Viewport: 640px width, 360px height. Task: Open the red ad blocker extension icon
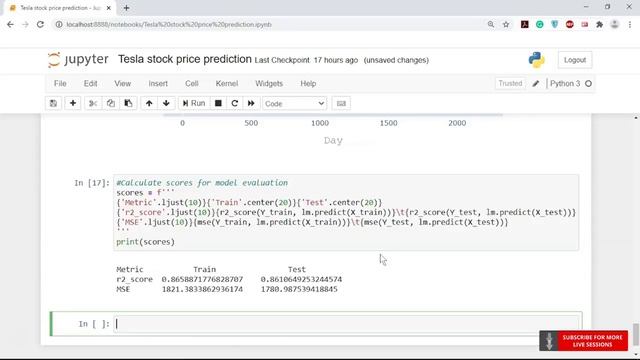(x=570, y=24)
